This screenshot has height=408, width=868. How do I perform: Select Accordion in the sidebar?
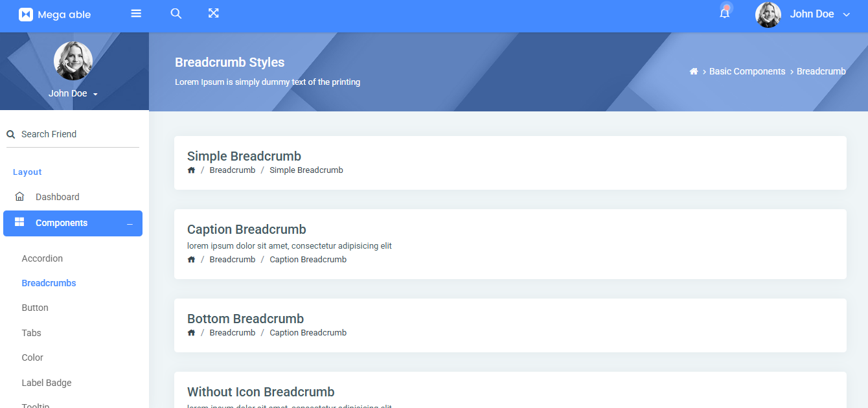tap(42, 258)
